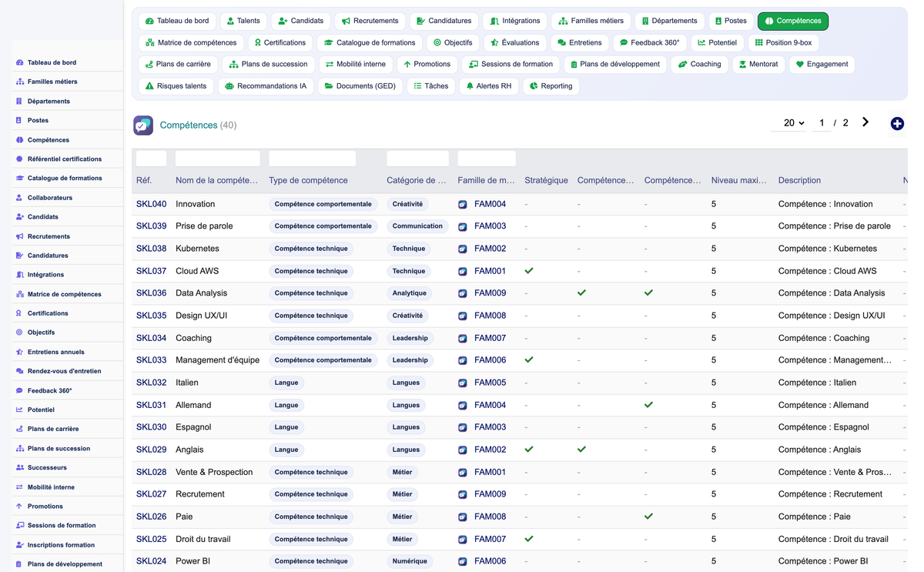Viewport: 924px width, 572px height.
Task: Open Sessions de formation in sidebar
Action: pos(62,526)
